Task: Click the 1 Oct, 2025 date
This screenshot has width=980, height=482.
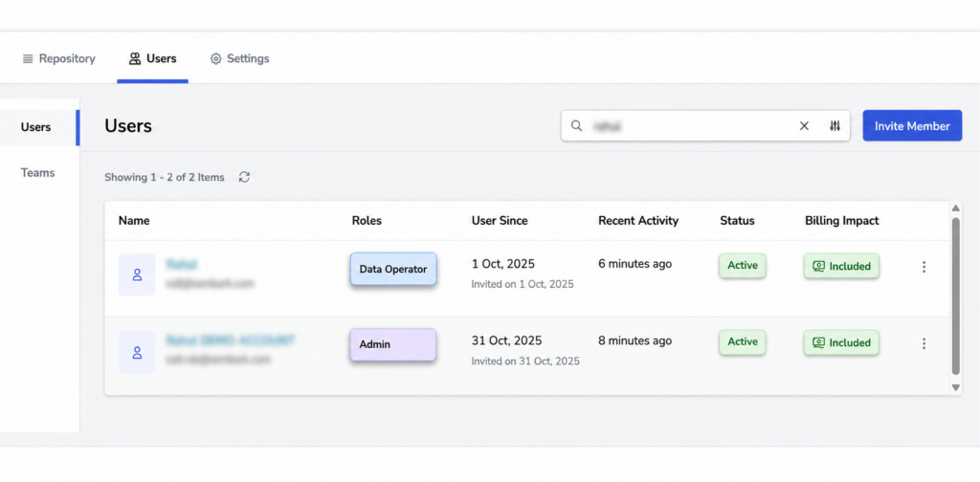Action: coord(503,264)
